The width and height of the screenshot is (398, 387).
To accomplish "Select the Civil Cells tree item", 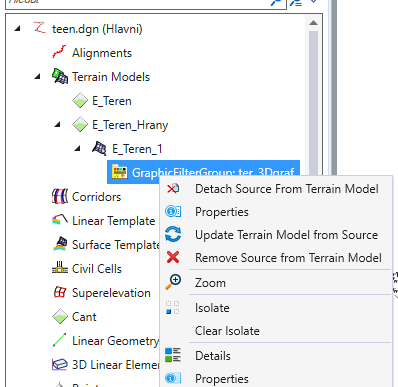I will pyautogui.click(x=97, y=269).
